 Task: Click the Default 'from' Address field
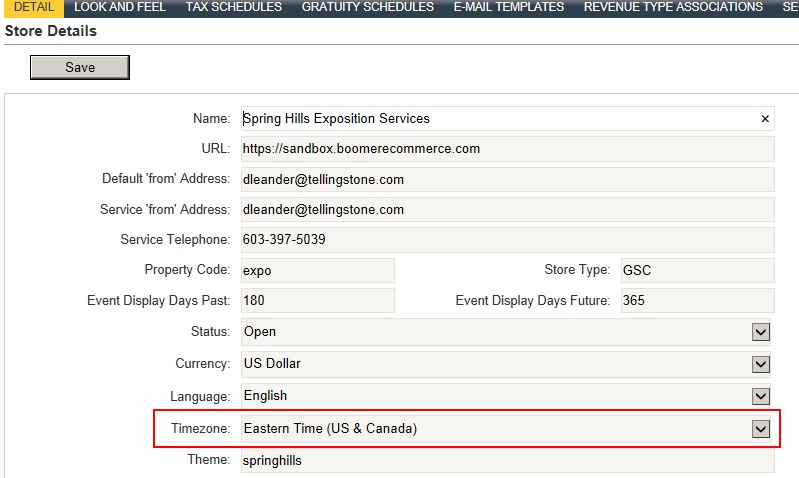[x=507, y=180]
